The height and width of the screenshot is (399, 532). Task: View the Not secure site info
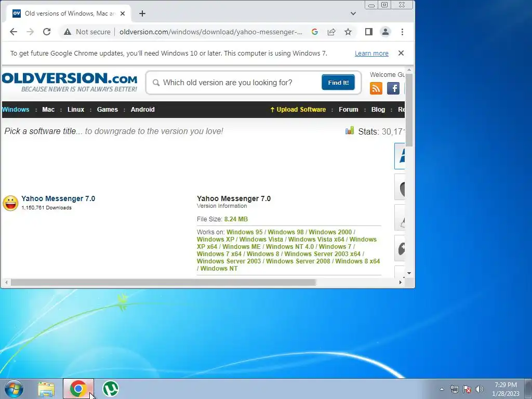[x=87, y=32]
